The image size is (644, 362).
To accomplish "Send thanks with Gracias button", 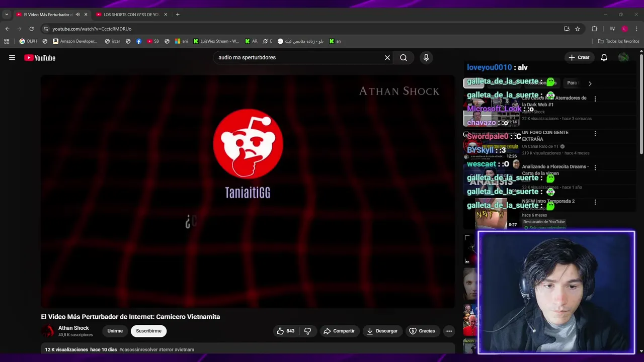I will [422, 331].
